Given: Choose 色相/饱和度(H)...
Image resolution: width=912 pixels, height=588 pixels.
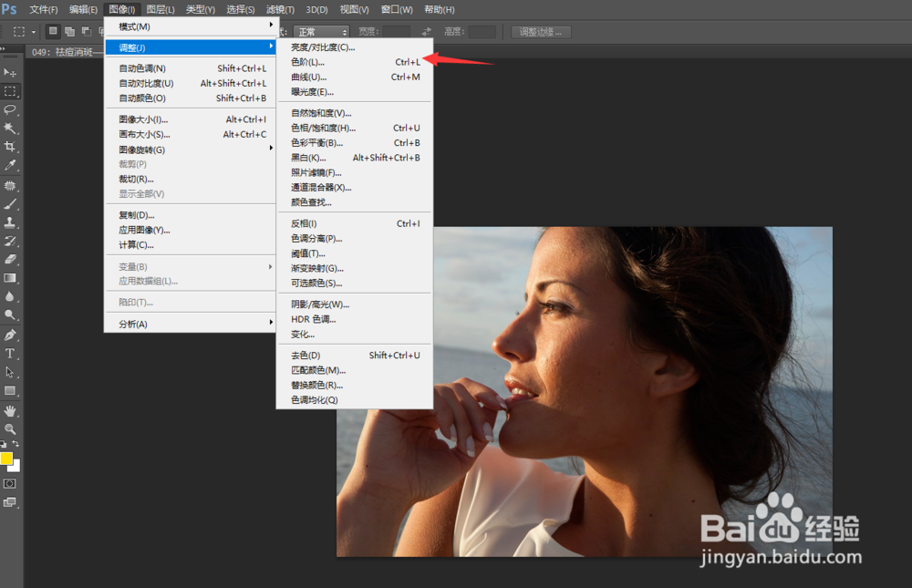Looking at the screenshot, I should tap(355, 128).
